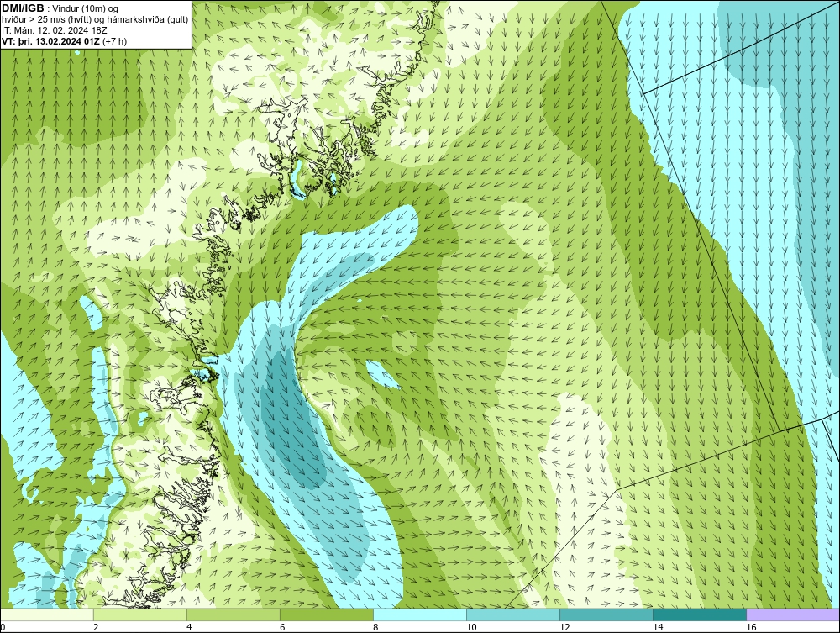Click legend tick label '10'
Screen dimensions: 840x633
point(471,627)
